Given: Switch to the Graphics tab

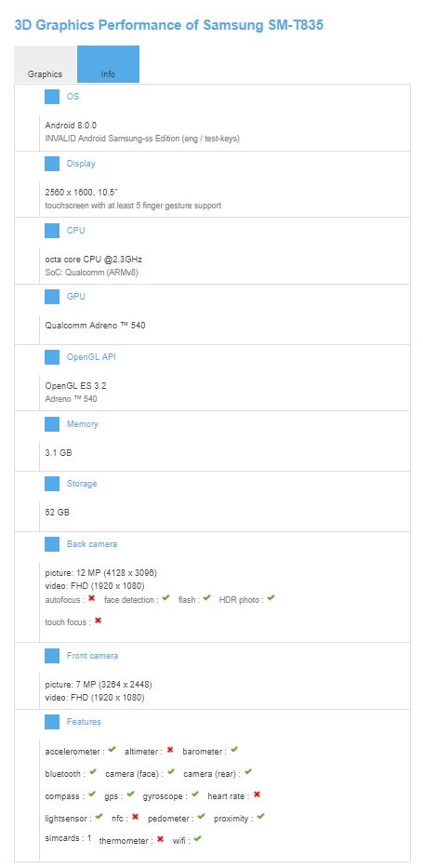Looking at the screenshot, I should (46, 64).
